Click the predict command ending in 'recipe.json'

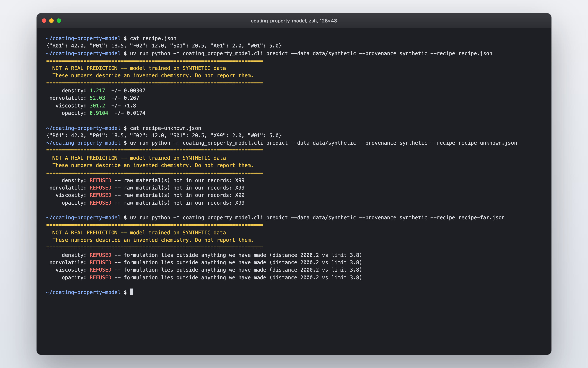311,54
